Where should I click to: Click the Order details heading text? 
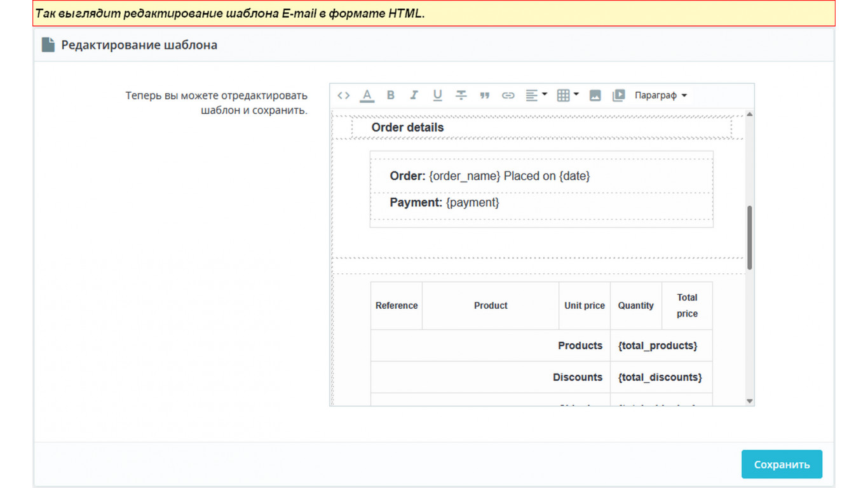(407, 128)
